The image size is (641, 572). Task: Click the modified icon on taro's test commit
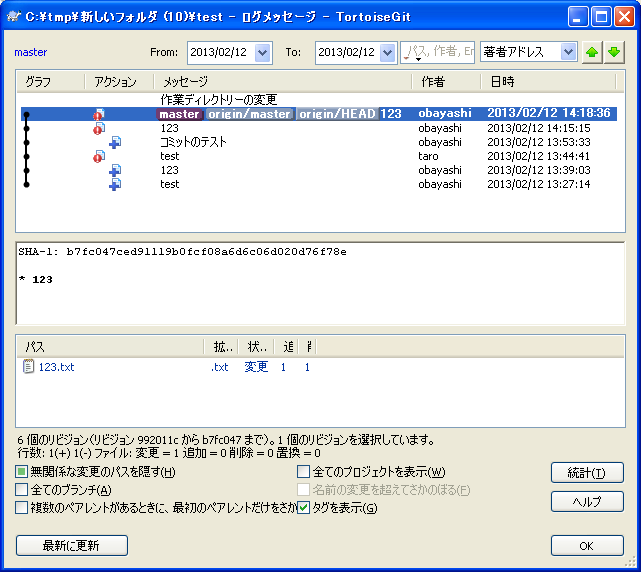[99, 157]
